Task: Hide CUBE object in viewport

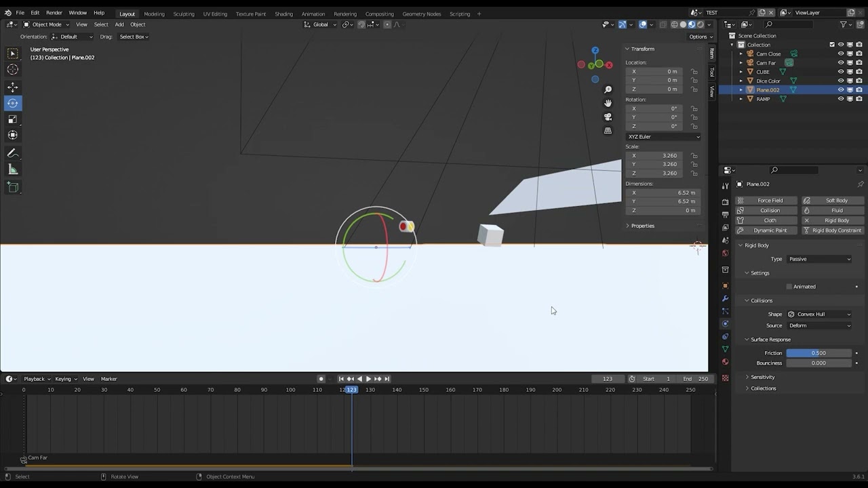Action: pyautogui.click(x=841, y=72)
